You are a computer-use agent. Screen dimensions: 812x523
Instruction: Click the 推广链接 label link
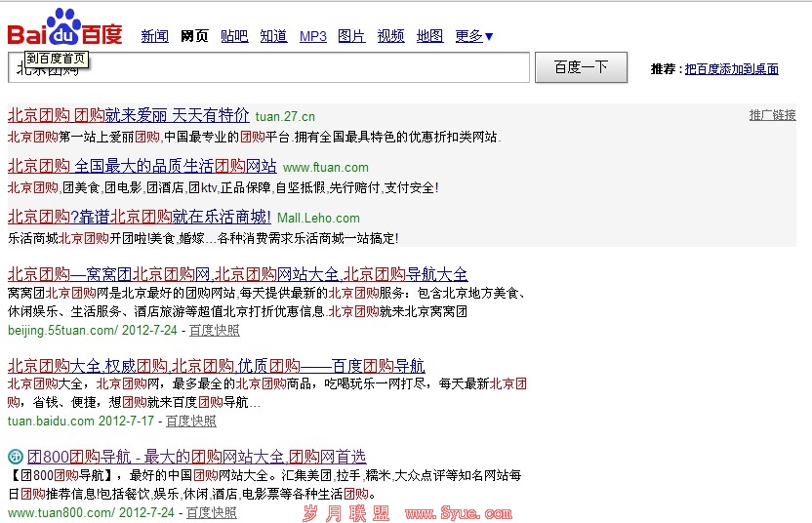pyautogui.click(x=772, y=115)
